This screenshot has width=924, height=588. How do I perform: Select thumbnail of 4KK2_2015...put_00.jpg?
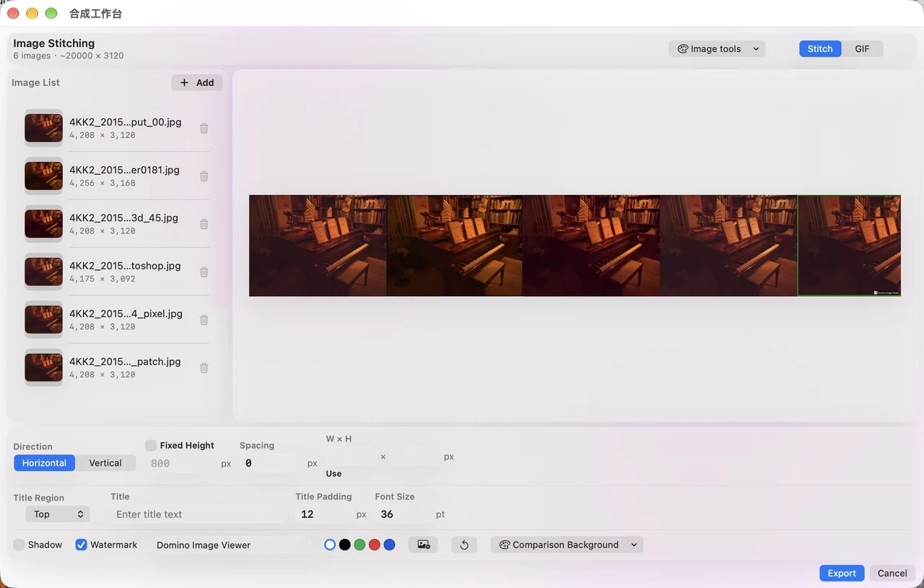(x=43, y=128)
